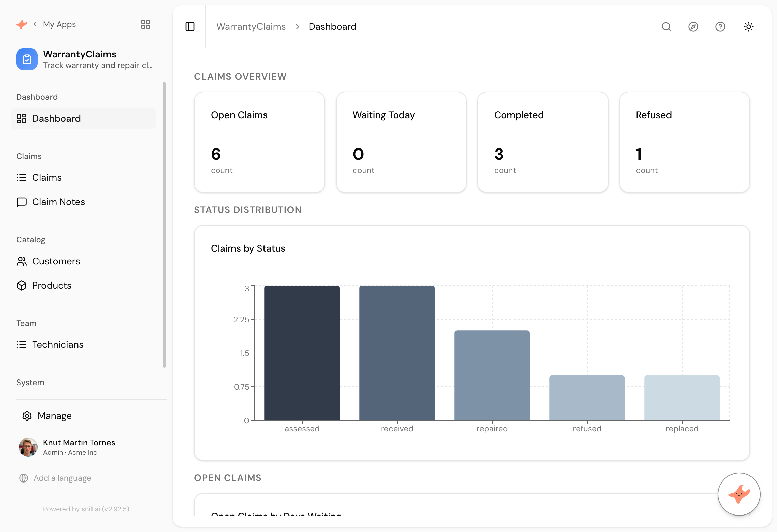The height and width of the screenshot is (532, 777).
Task: Open the Knut Martin Tornes user name
Action: click(x=79, y=443)
